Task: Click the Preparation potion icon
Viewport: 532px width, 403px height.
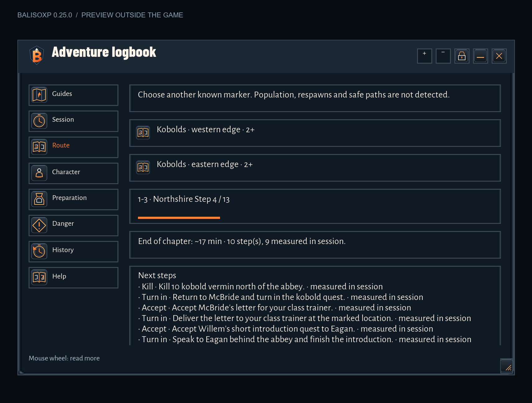Action: pyautogui.click(x=39, y=199)
